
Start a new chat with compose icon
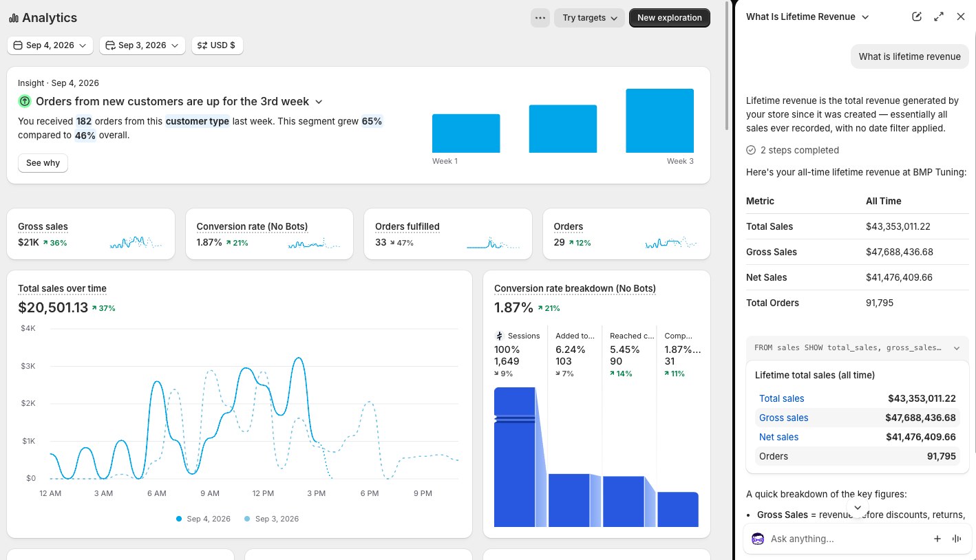pos(917,17)
